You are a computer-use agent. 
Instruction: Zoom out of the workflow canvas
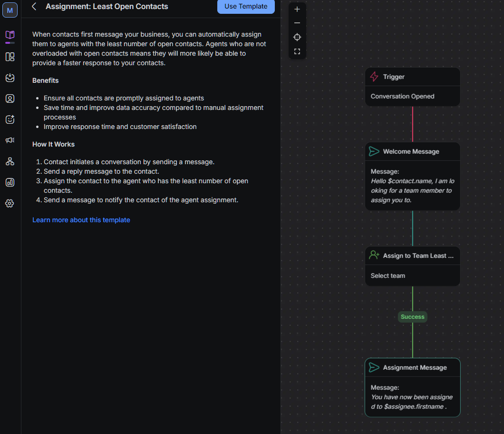point(297,23)
